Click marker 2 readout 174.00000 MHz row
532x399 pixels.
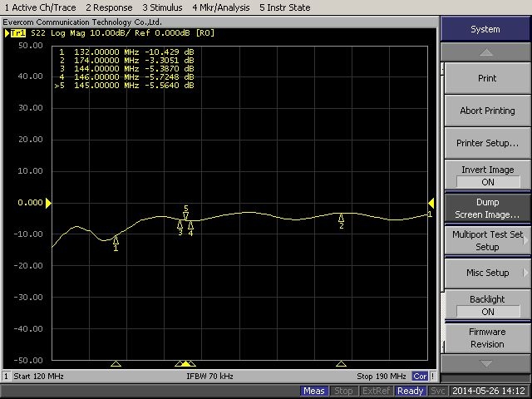click(x=126, y=61)
